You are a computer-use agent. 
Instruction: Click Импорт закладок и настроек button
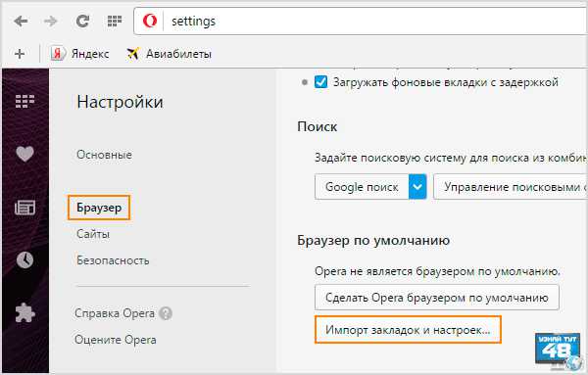tap(408, 330)
